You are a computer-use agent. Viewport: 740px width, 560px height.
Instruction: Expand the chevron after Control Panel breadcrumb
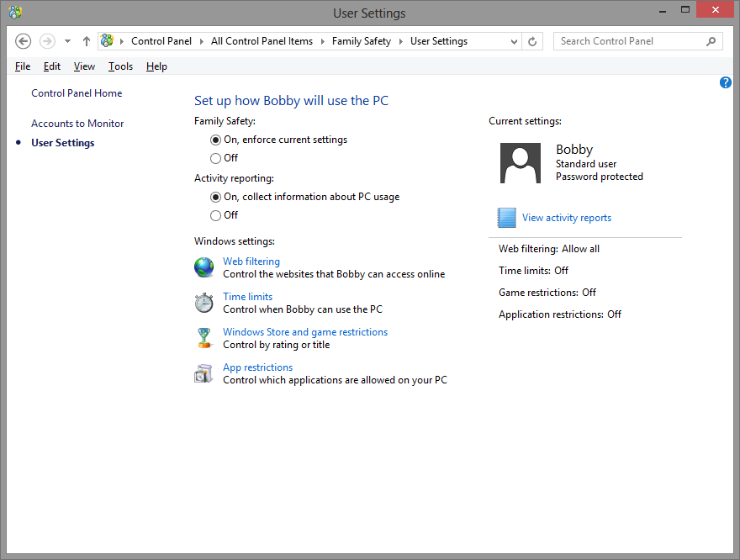202,41
